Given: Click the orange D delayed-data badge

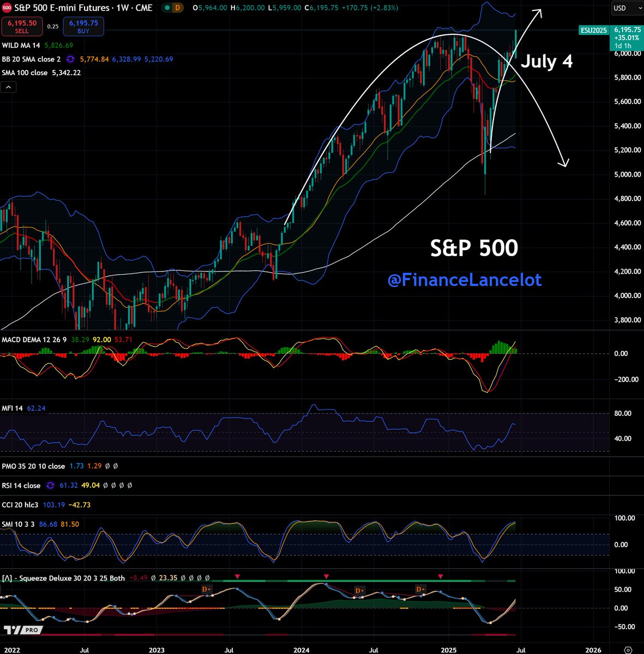Looking at the screenshot, I should pyautogui.click(x=177, y=8).
